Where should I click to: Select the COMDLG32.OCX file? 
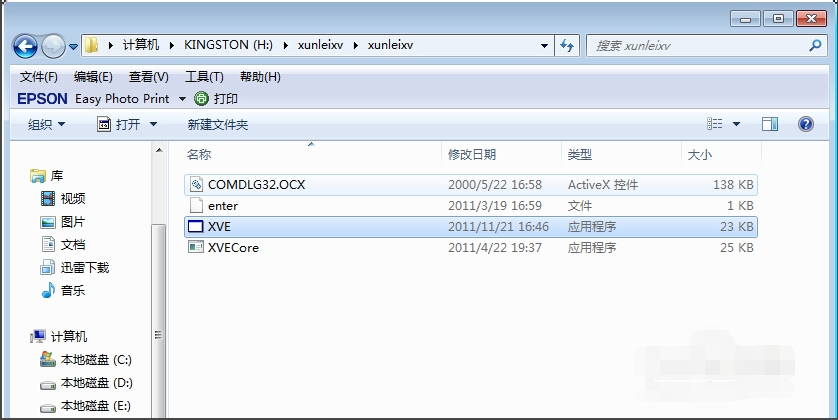(470, 185)
